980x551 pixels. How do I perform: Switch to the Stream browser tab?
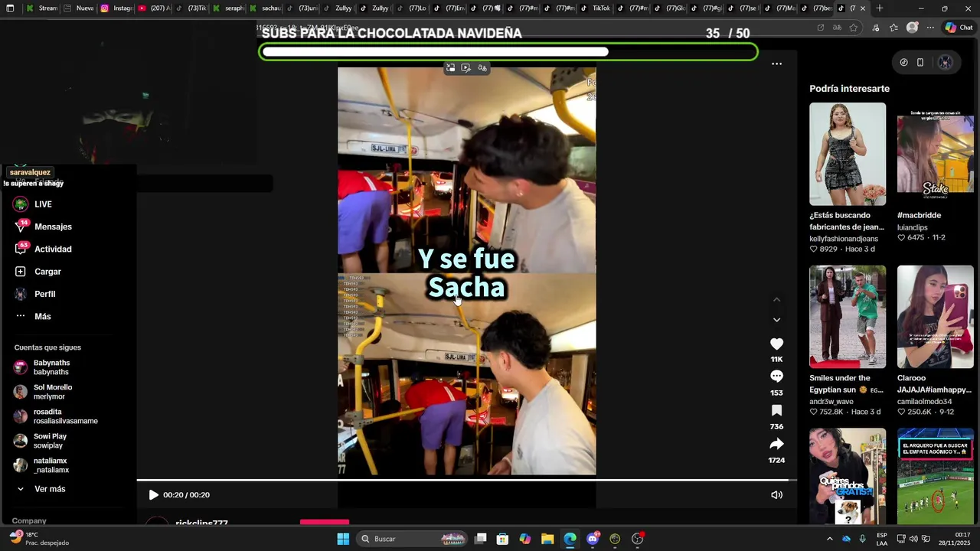pos(41,8)
